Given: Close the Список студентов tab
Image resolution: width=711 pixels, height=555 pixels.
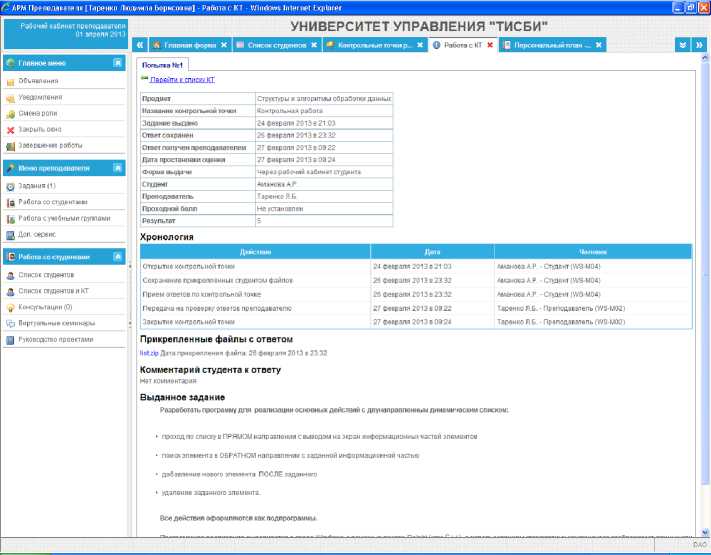Looking at the screenshot, I should point(314,45).
